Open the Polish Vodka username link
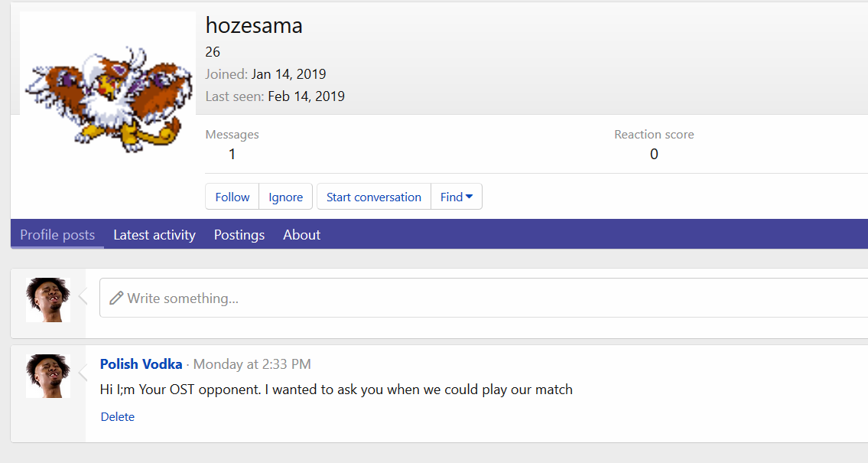This screenshot has height=463, width=868. pos(141,364)
